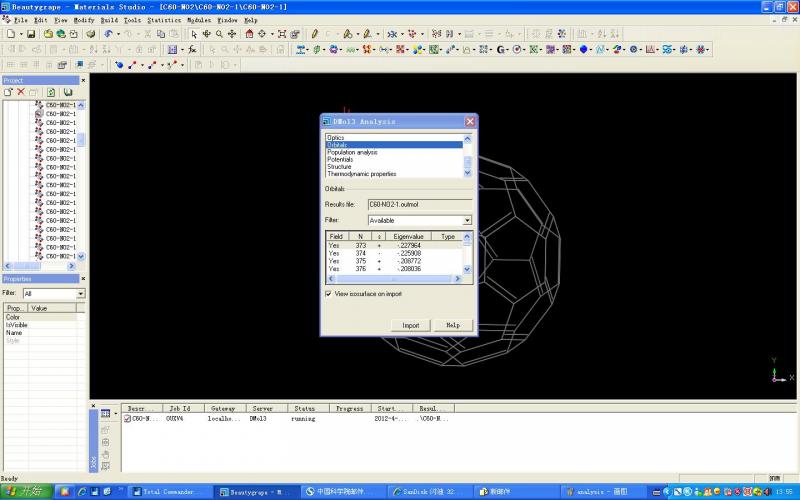
Task: Select the 3D Viewer selection arrow tool
Action: 193,34
